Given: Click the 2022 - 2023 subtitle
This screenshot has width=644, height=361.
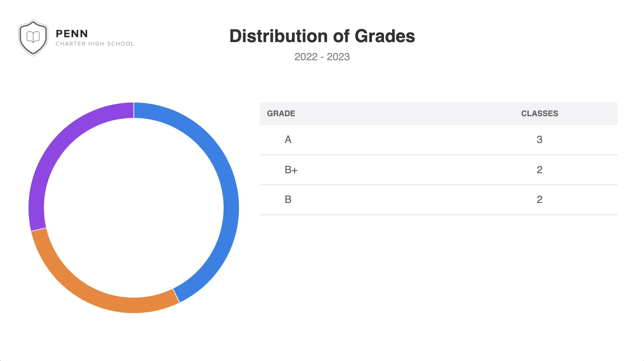Looking at the screenshot, I should 322,57.
